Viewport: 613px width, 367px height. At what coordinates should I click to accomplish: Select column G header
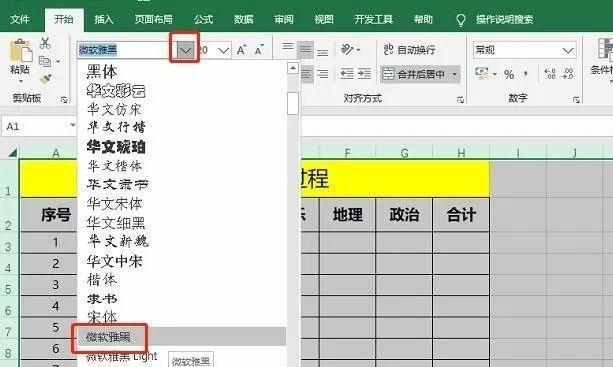[x=404, y=152]
